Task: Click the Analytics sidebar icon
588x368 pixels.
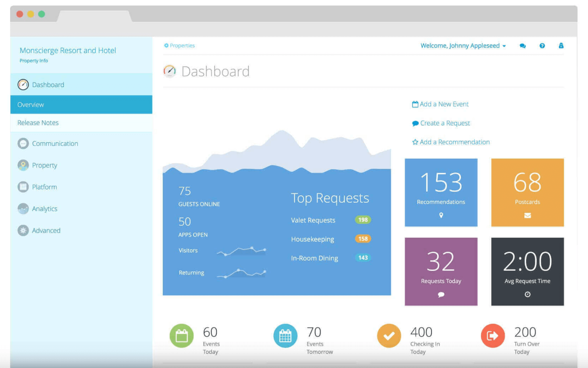Action: point(23,209)
